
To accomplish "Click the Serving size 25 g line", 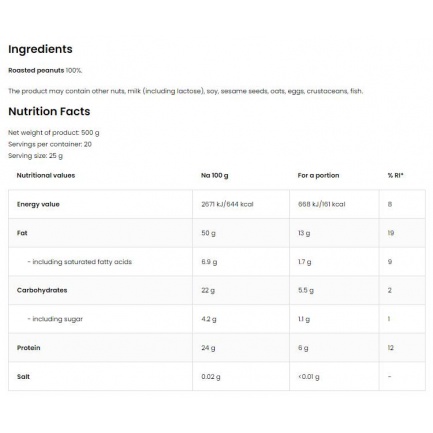I will click(x=35, y=156).
